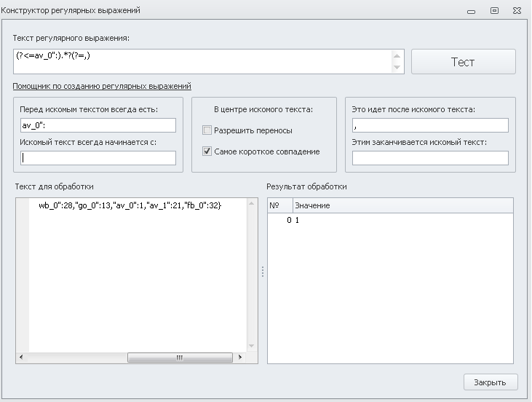
Task: Click the Значение column header
Action: (402, 205)
